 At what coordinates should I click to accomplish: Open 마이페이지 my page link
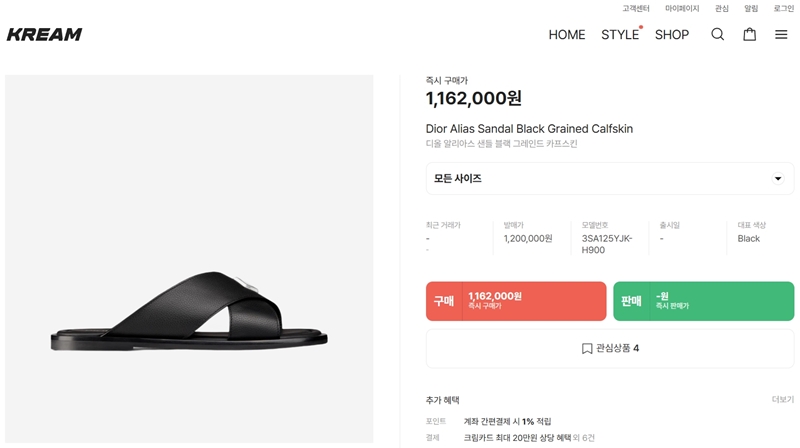tap(682, 9)
